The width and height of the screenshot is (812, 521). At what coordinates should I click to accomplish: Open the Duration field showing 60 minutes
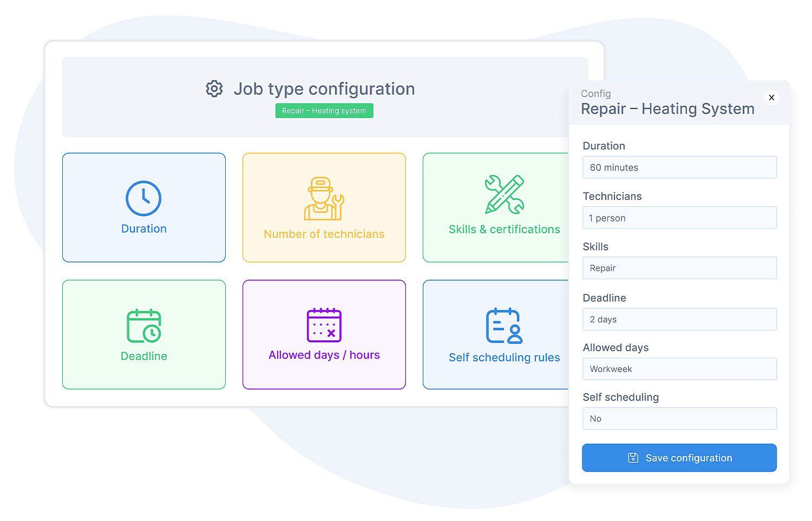click(x=679, y=168)
